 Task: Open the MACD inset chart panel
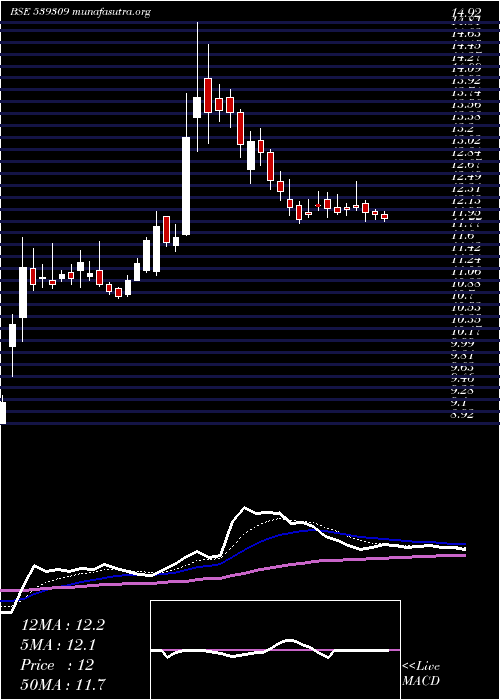coord(275,650)
